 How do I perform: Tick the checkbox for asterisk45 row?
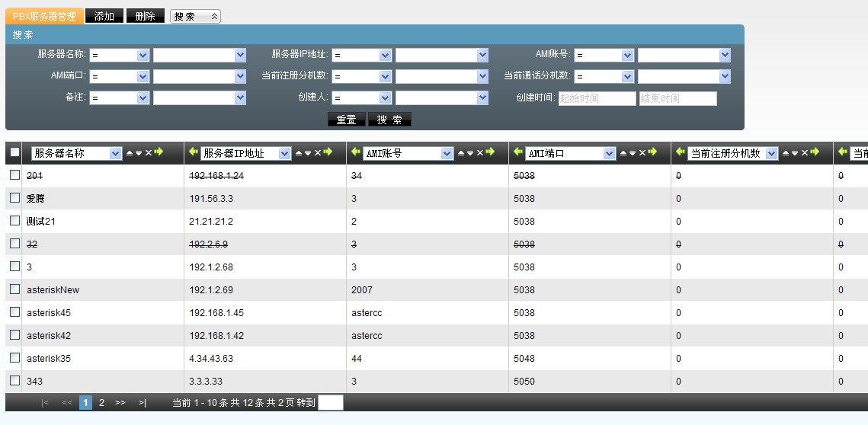(14, 312)
